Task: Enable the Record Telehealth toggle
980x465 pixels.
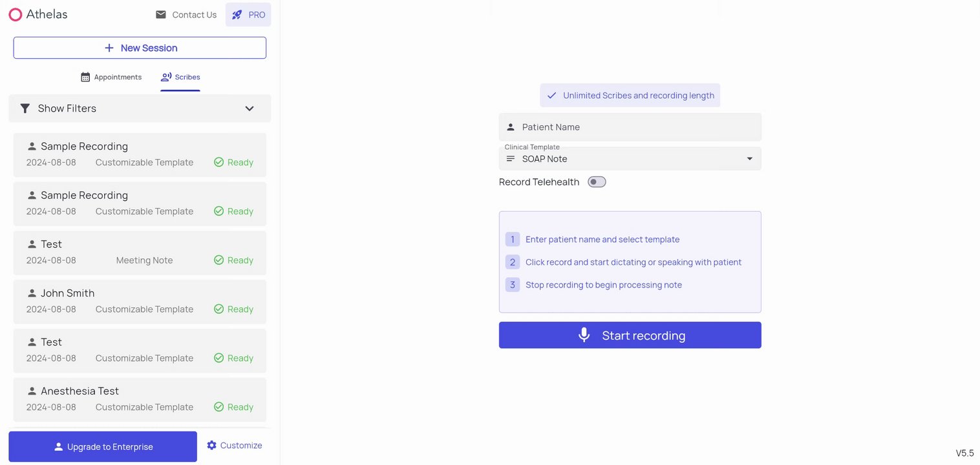Action: coord(596,182)
